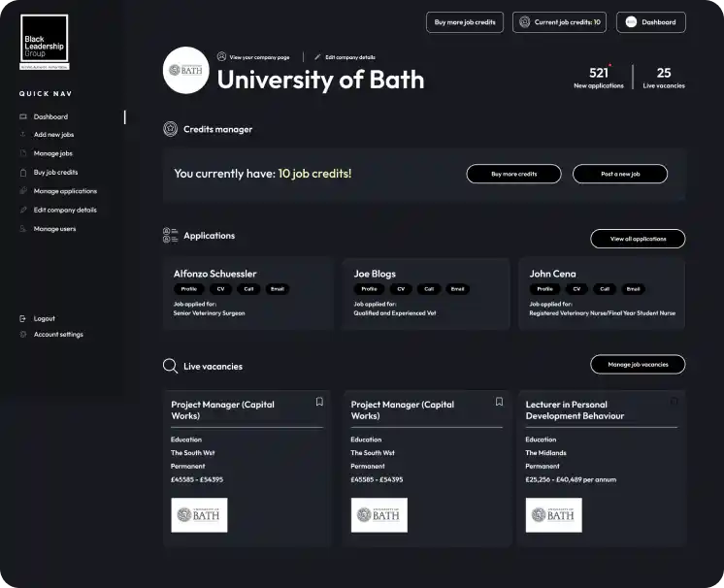The height and width of the screenshot is (588, 724).
Task: Call Alfonzo Schuessler
Action: [x=248, y=289]
